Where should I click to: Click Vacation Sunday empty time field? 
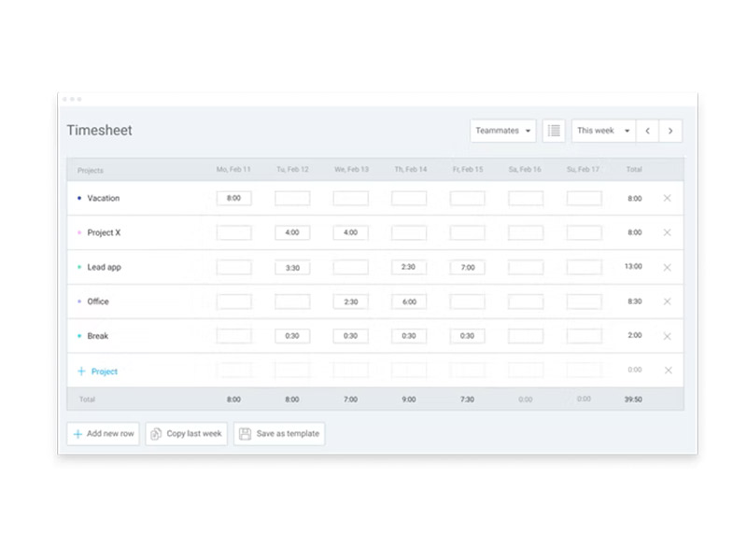click(x=585, y=198)
